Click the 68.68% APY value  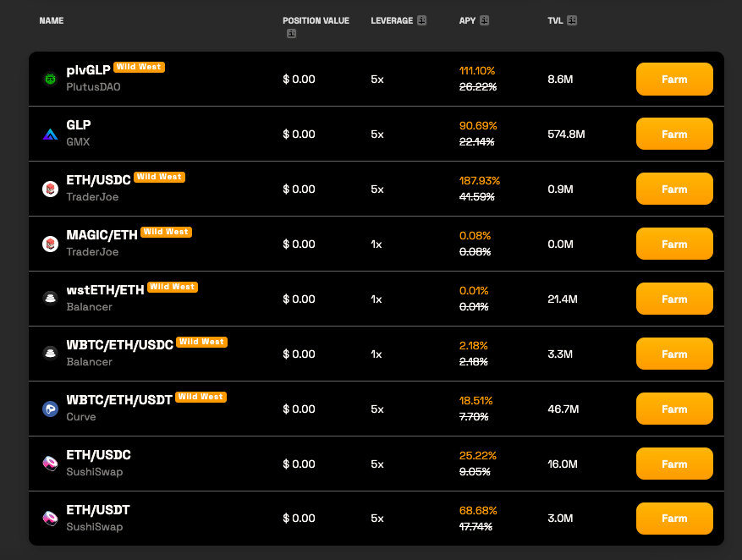pos(478,511)
